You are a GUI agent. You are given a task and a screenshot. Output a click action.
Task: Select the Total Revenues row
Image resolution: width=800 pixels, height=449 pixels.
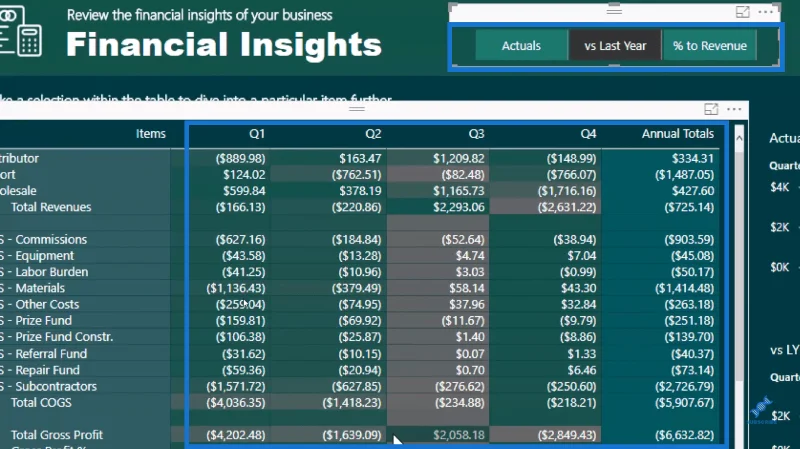point(357,207)
